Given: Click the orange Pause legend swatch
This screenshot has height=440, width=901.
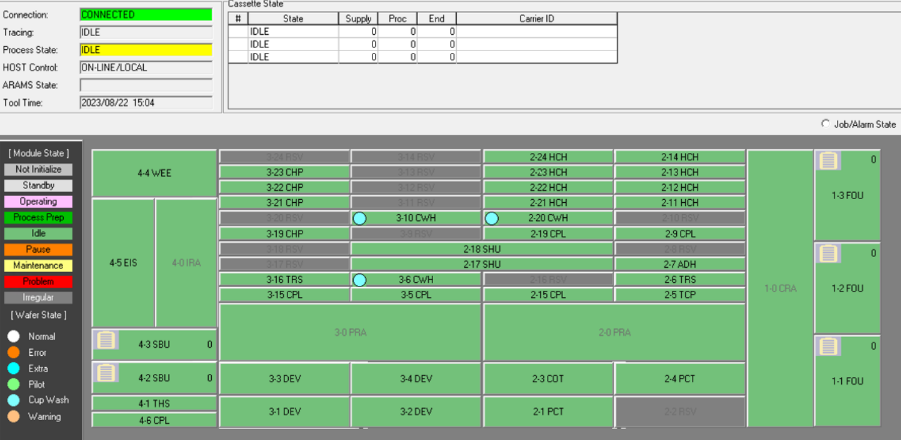Looking at the screenshot, I should (38, 249).
